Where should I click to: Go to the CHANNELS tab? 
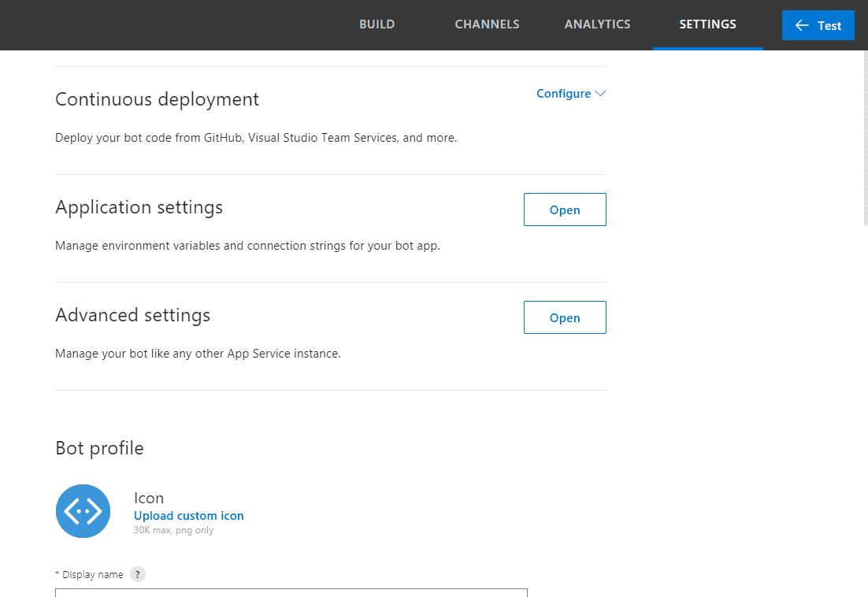(x=487, y=24)
